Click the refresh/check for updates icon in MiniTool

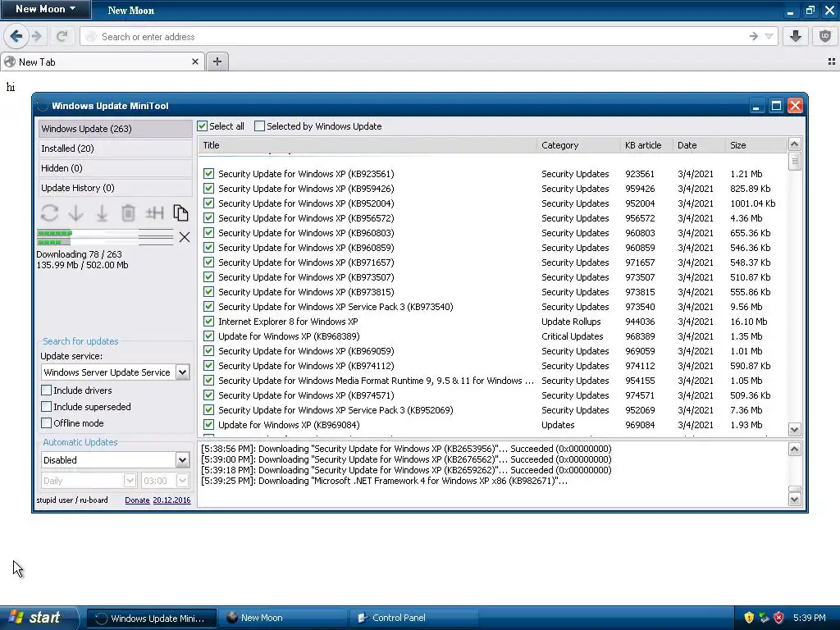coord(49,213)
